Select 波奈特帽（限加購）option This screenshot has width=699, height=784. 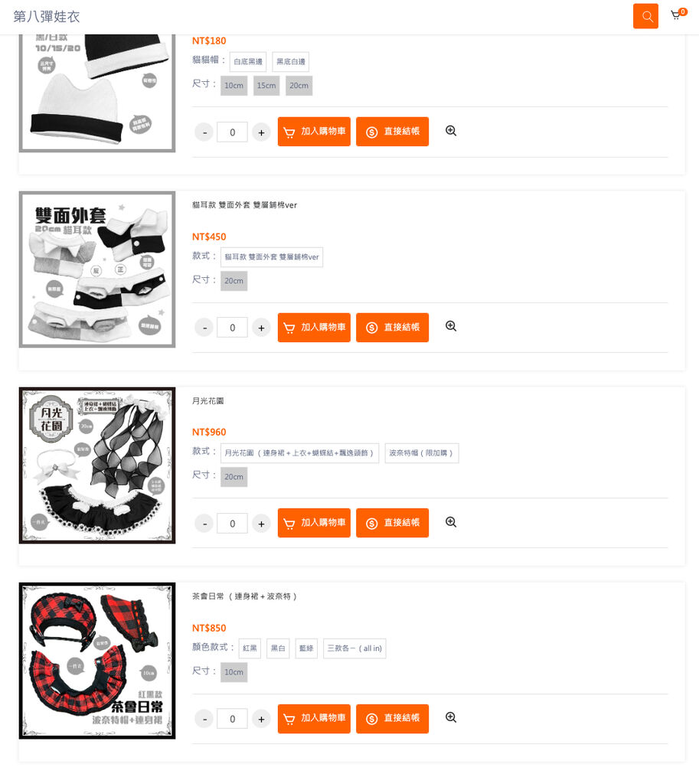(422, 453)
